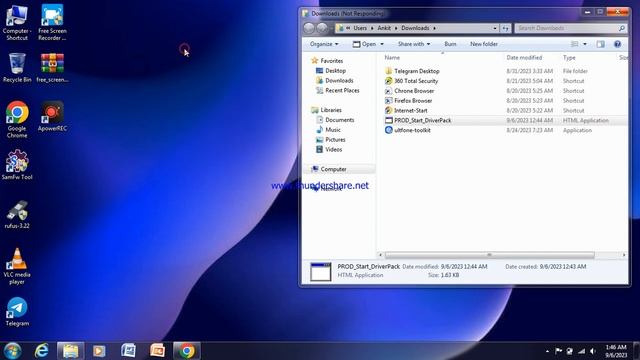
Task: Switch to File Explorer taskbar button
Action: [x=70, y=351]
